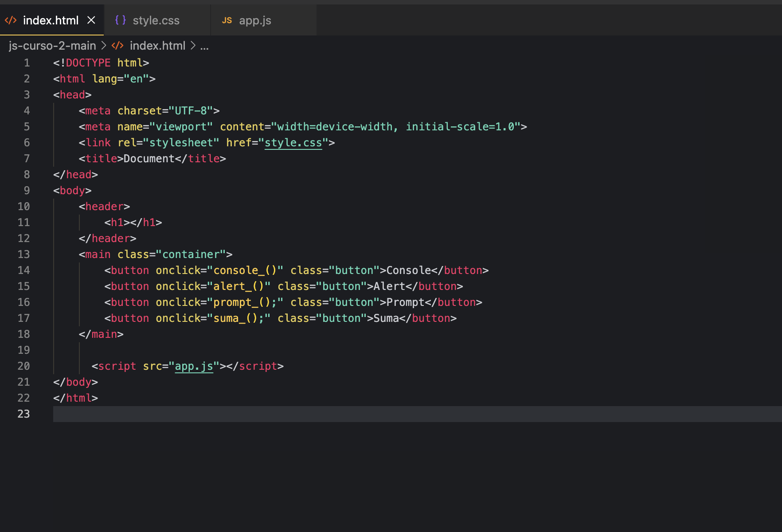This screenshot has width=782, height=532.
Task: Click lang="en" attribute on line 2
Action: pos(121,79)
